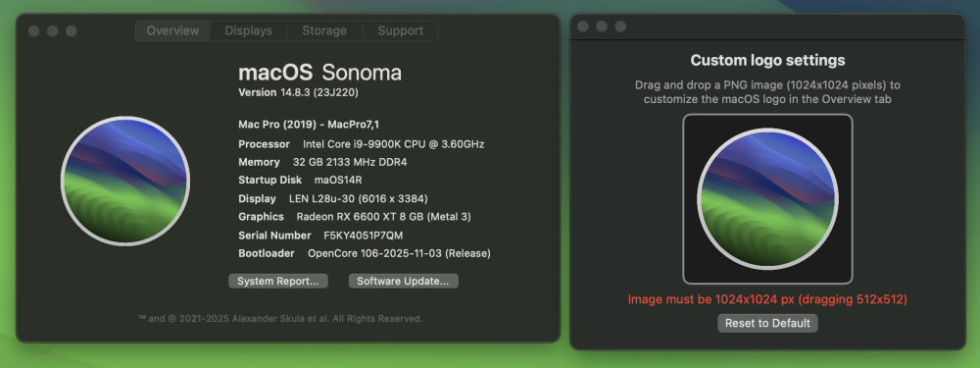Click the red image size error message
Image resolution: width=980 pixels, height=368 pixels.
tap(767, 299)
